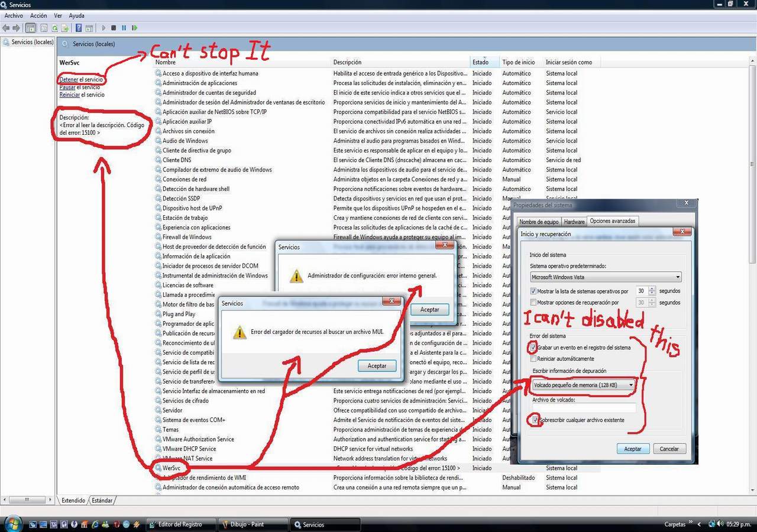Sort by the Nombre column header
Viewport: 757px width, 532px height.
click(x=242, y=62)
